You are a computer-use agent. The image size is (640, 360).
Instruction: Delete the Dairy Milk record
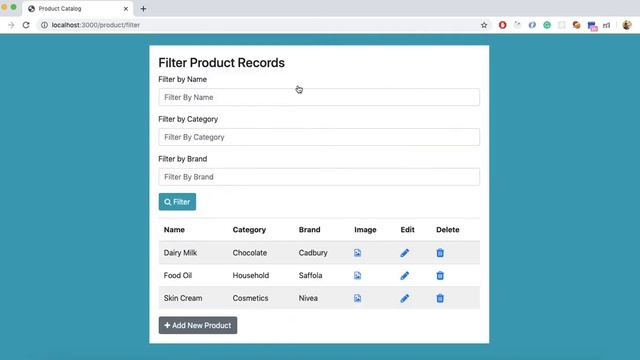440,253
